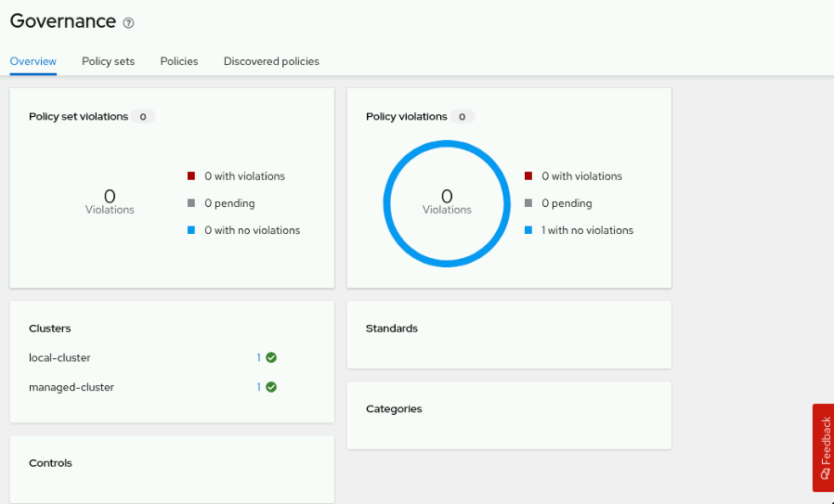Click the red Feedback button icon

coord(825,473)
